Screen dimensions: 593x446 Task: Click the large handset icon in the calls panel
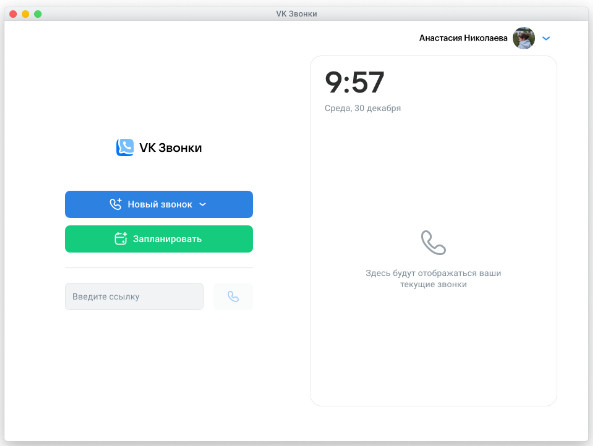tap(433, 242)
